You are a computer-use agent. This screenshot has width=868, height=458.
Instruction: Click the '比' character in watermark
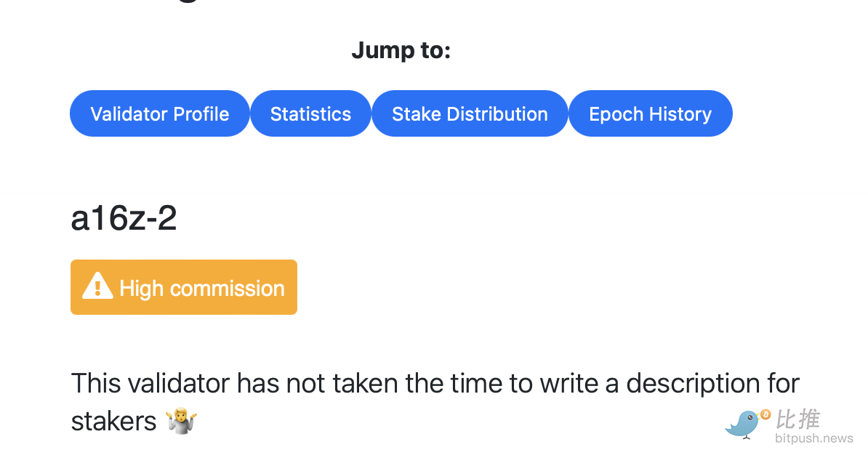coord(788,419)
